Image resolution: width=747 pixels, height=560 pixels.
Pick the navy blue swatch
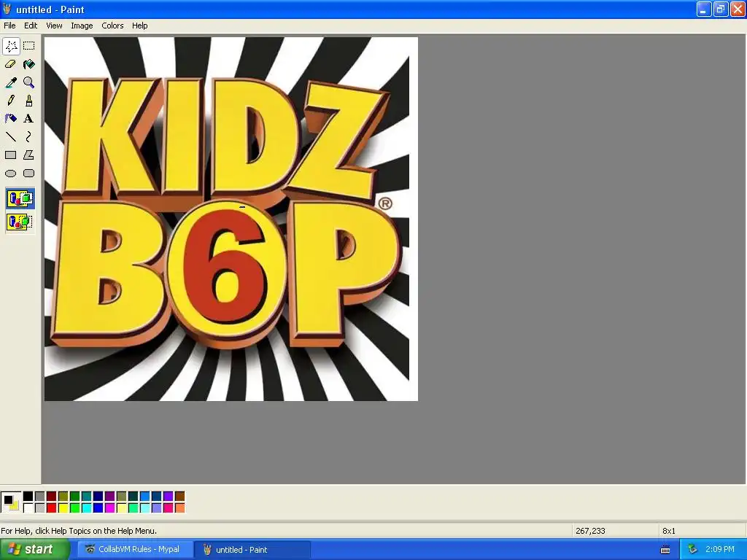(x=98, y=496)
